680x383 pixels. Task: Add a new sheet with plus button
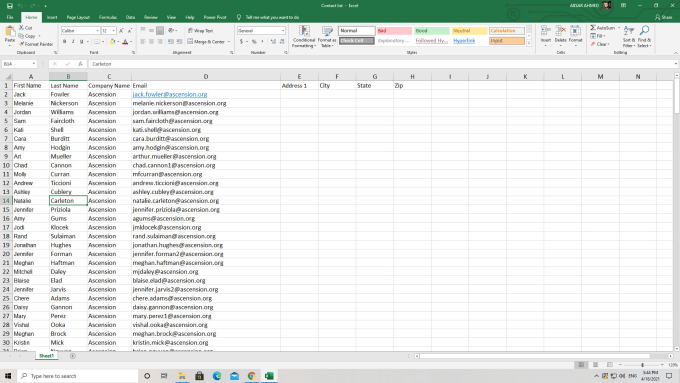[72, 356]
